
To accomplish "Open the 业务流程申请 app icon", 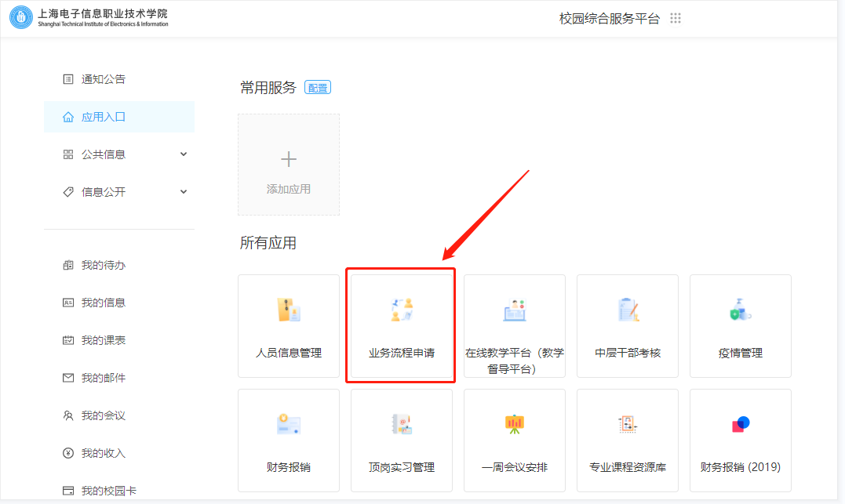I will [x=401, y=310].
